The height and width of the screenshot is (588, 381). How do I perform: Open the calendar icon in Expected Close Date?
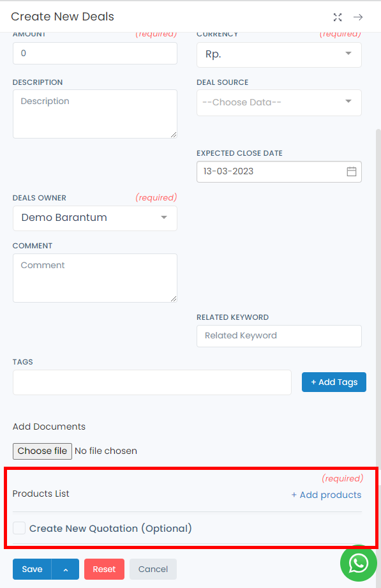(352, 171)
